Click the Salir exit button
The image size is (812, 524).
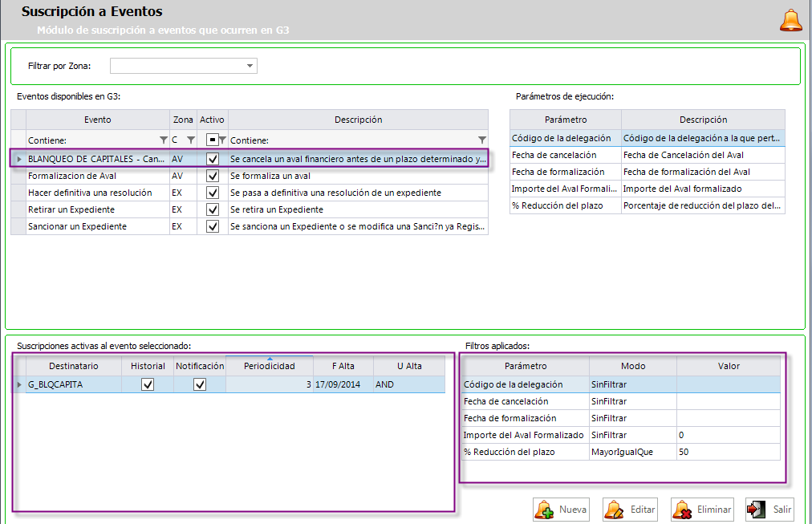(770, 510)
